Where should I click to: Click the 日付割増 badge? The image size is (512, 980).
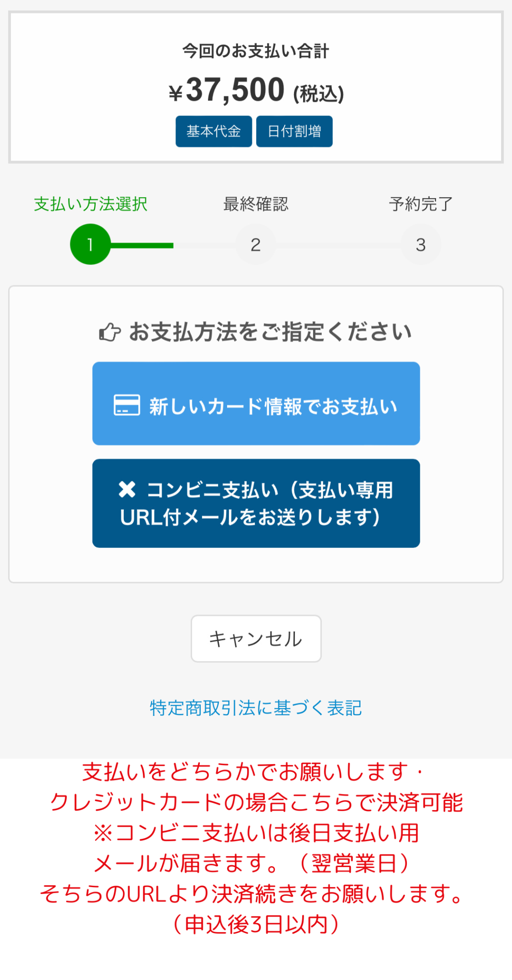294,131
